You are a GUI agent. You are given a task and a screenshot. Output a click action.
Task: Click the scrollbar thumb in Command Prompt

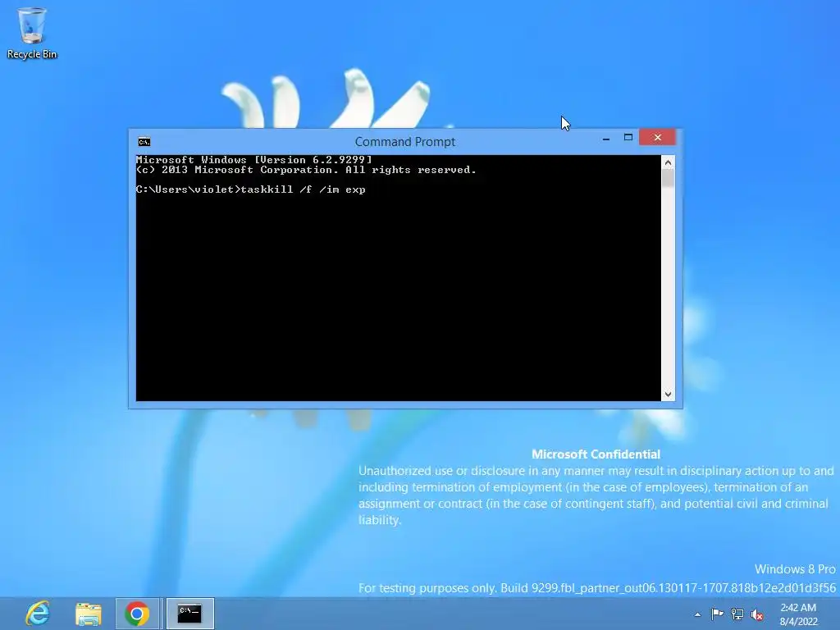point(668,178)
